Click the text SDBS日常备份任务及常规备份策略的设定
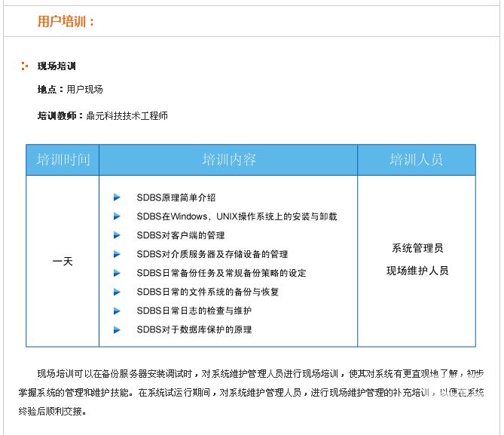The width and height of the screenshot is (504, 435). click(x=221, y=273)
